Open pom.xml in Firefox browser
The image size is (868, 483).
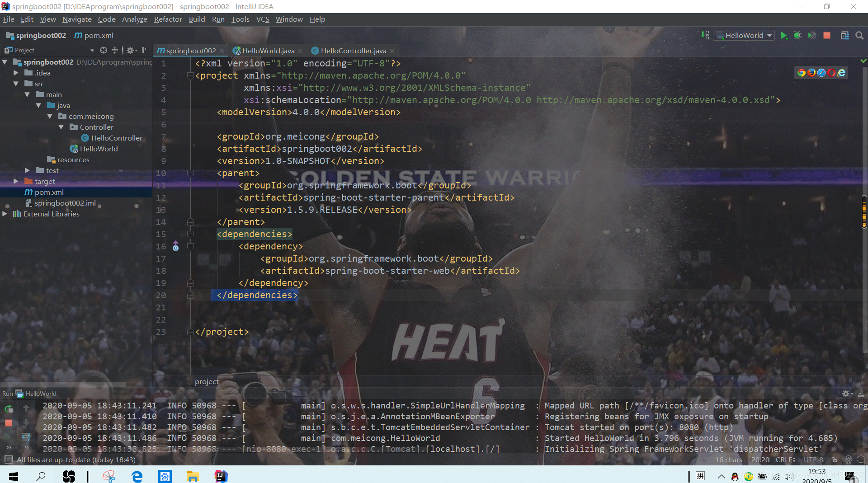click(x=811, y=73)
